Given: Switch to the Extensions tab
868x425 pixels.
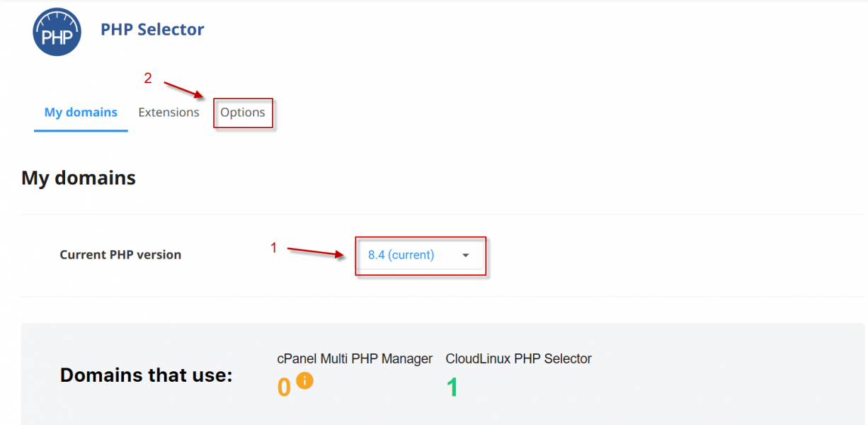Looking at the screenshot, I should coord(169,113).
